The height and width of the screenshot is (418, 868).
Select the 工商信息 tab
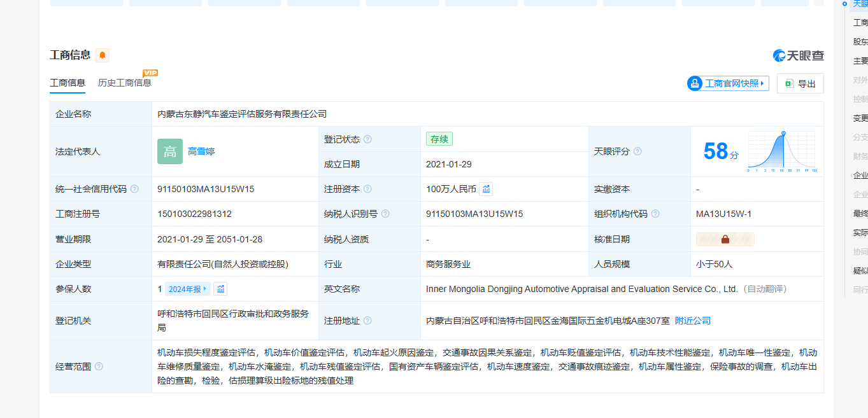[x=68, y=83]
